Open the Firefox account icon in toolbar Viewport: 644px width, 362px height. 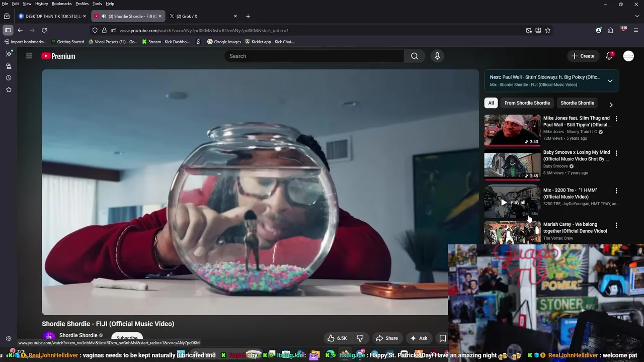pos(599,30)
